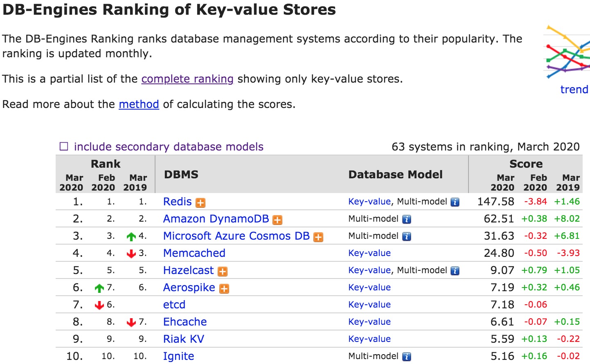Viewport: 590px width, 364px height.
Task: Enable include secondary database models checkbox
Action: tap(64, 146)
